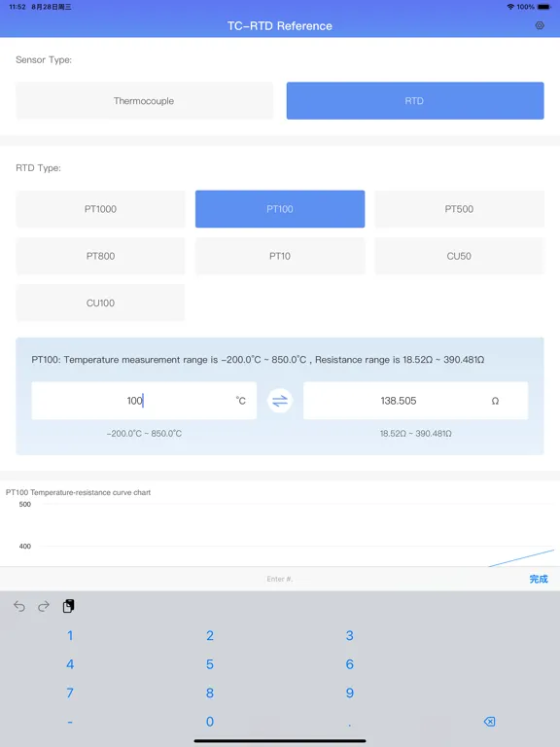Viewport: 560px width, 747px height.
Task: Tap the minus sign key
Action: (x=70, y=723)
